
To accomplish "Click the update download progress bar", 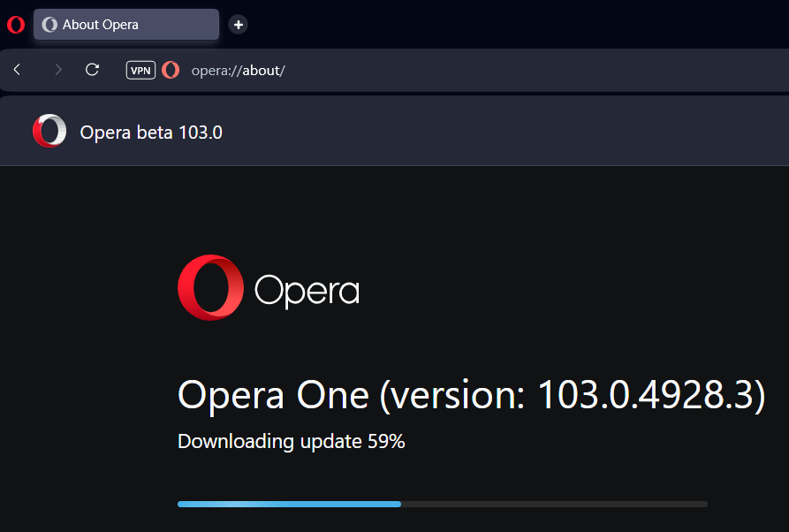I will 443,504.
